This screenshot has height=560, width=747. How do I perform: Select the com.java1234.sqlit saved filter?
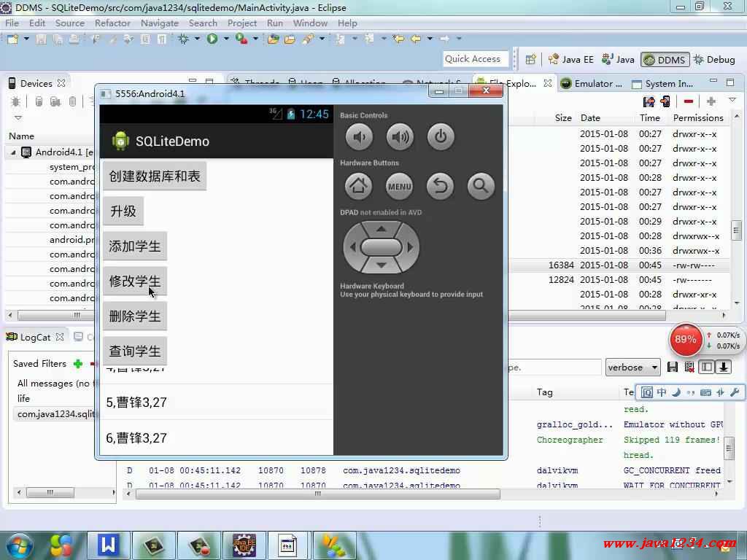coord(55,414)
